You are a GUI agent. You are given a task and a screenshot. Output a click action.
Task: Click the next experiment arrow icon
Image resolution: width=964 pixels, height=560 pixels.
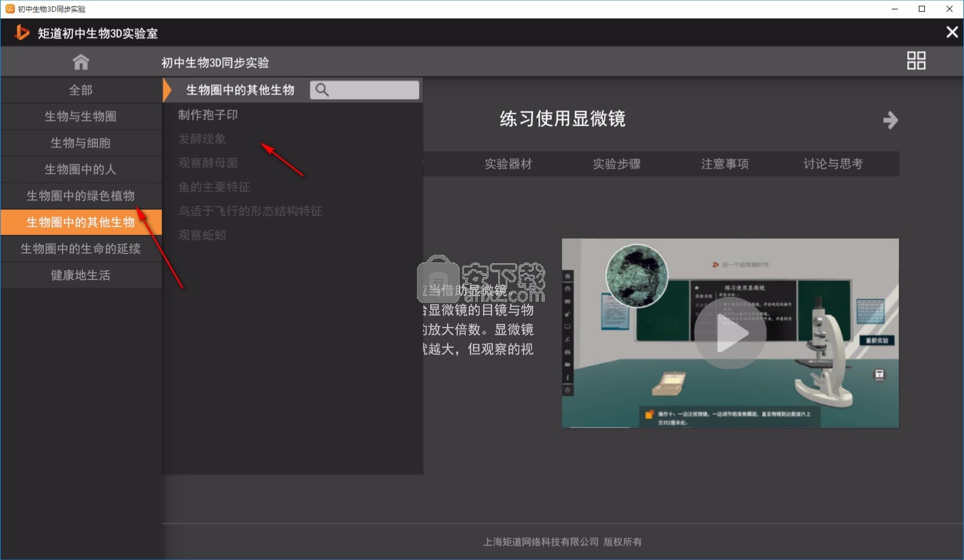pyautogui.click(x=890, y=120)
